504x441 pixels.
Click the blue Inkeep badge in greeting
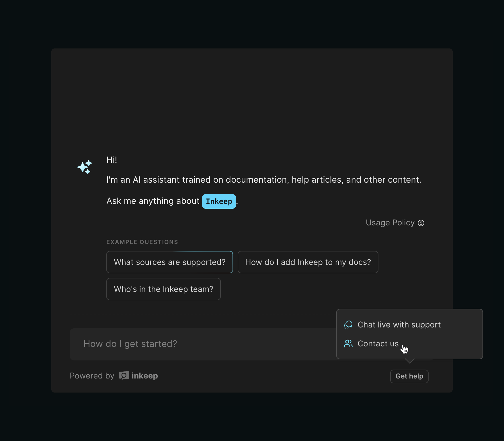point(219,201)
